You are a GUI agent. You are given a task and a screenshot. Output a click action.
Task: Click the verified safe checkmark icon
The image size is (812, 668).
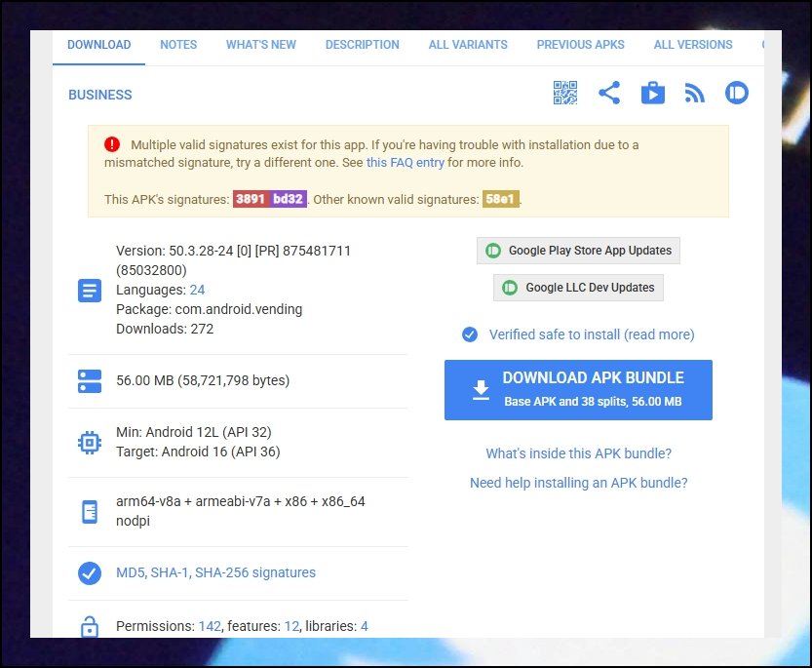point(470,334)
